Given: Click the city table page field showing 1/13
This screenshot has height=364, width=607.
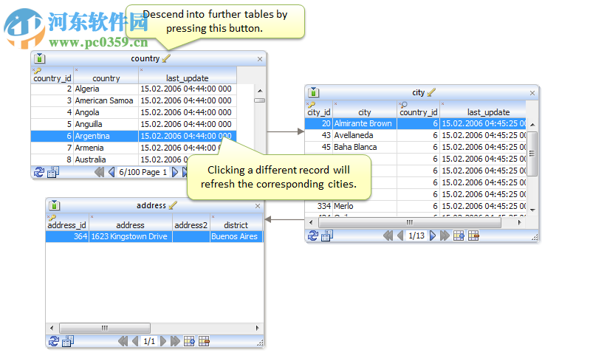Looking at the screenshot, I should click(416, 236).
